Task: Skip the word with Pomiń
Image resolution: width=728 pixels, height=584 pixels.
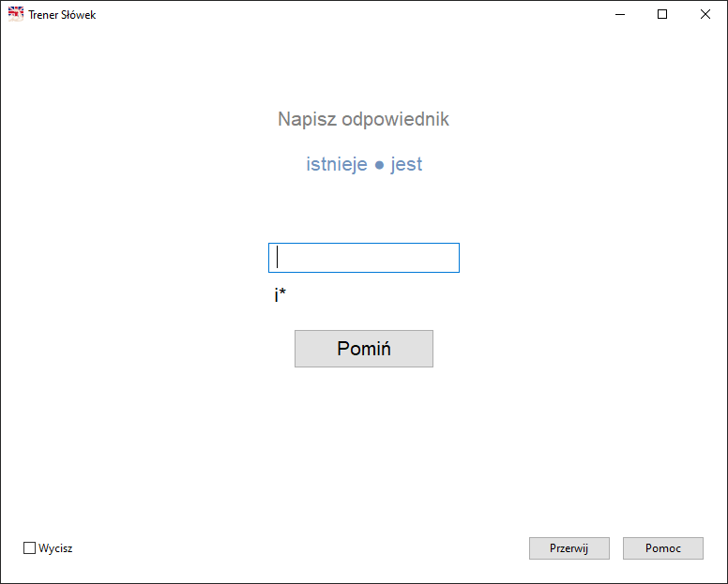Action: click(x=363, y=349)
